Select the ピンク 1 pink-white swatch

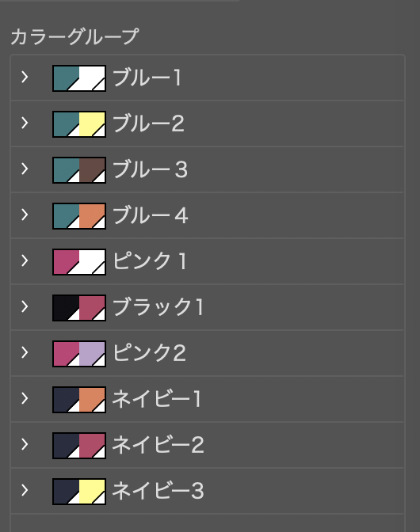click(x=79, y=262)
